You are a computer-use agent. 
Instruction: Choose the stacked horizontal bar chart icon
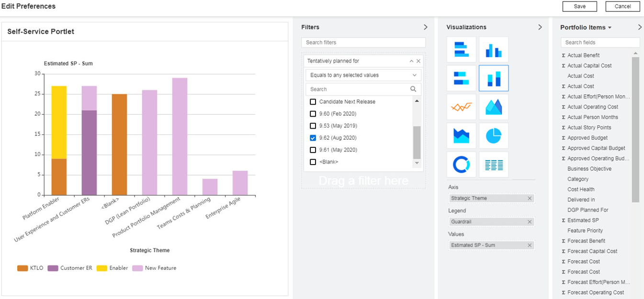461,78
